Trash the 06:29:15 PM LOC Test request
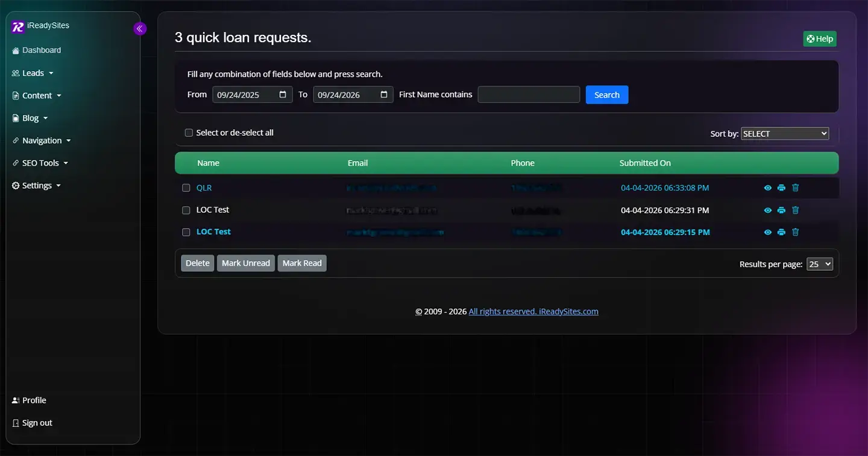868x456 pixels. (795, 232)
